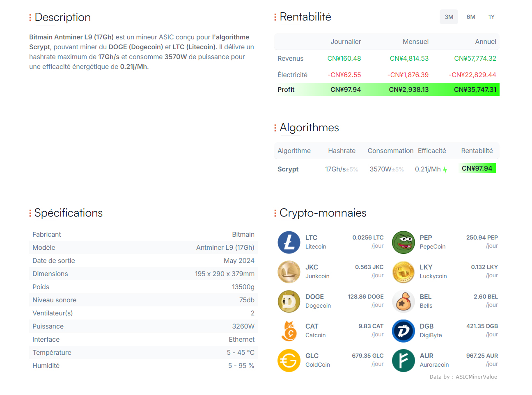The width and height of the screenshot is (532, 395).
Task: Open the Auroracoin link
Action: click(434, 365)
